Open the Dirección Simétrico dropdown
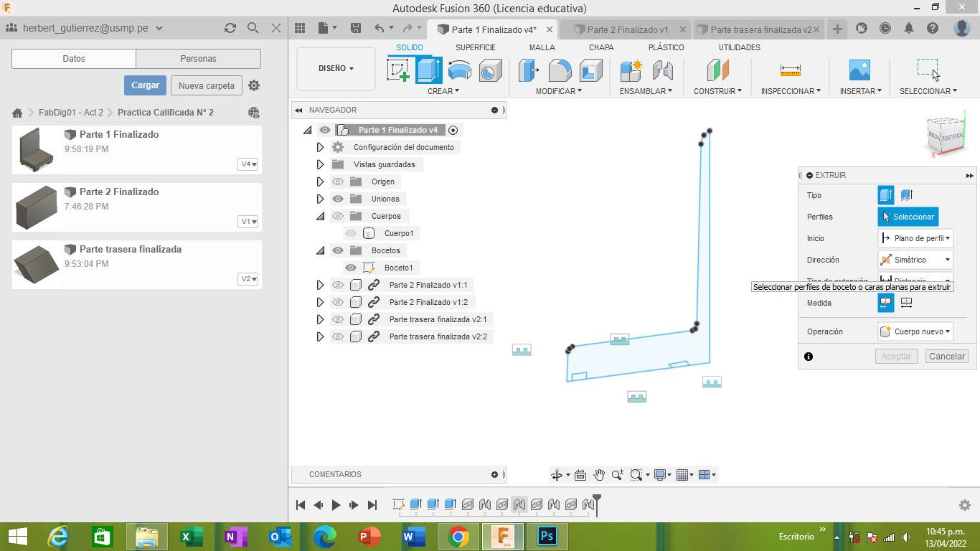Image resolution: width=980 pixels, height=551 pixels. pos(915,260)
